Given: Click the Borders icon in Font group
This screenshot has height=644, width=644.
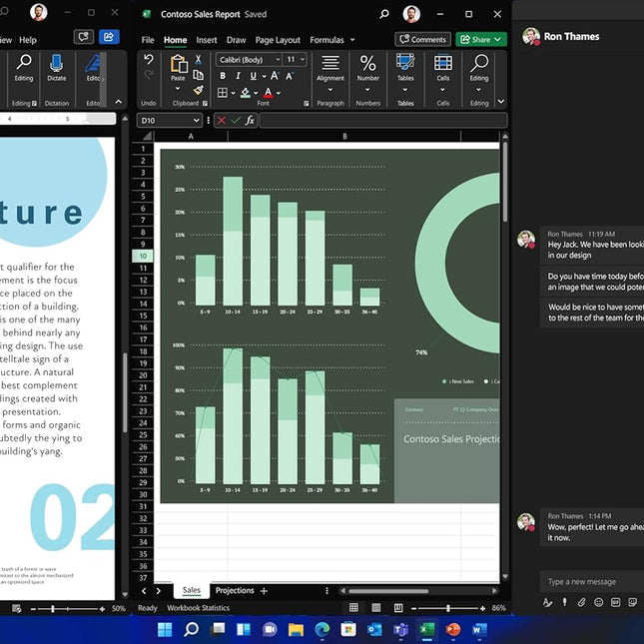Looking at the screenshot, I should pyautogui.click(x=223, y=93).
